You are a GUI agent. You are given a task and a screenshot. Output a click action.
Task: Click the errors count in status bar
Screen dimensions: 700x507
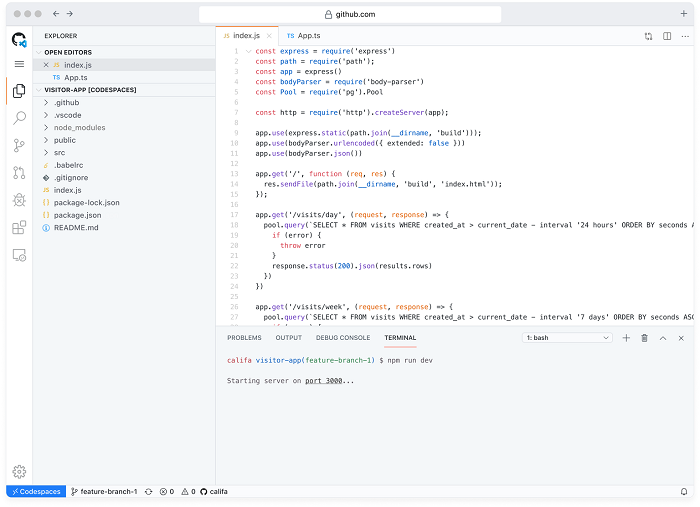pyautogui.click(x=167, y=491)
